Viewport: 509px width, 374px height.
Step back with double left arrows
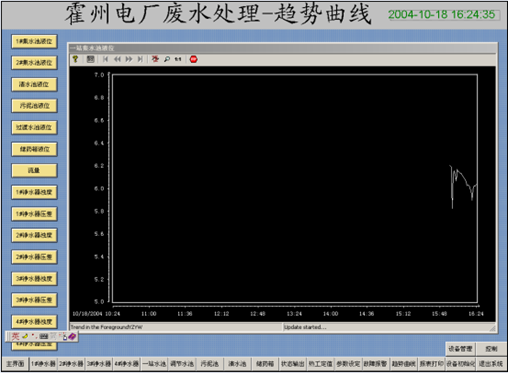click(x=117, y=59)
